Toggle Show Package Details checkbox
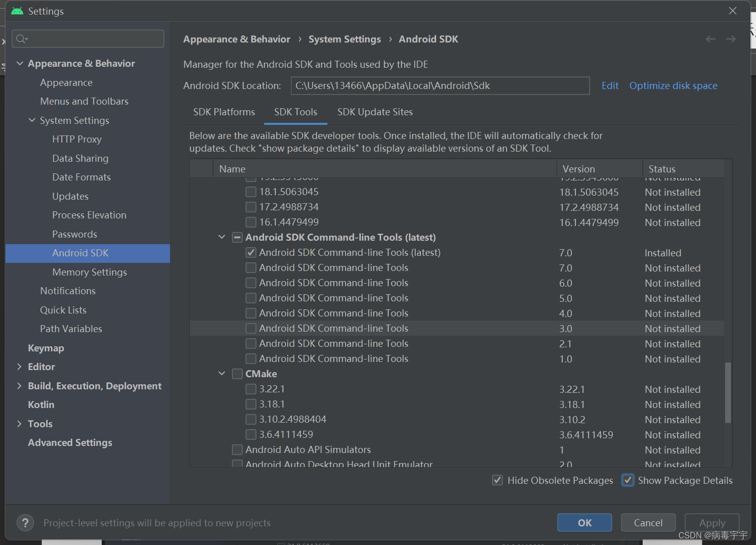 [x=627, y=480]
